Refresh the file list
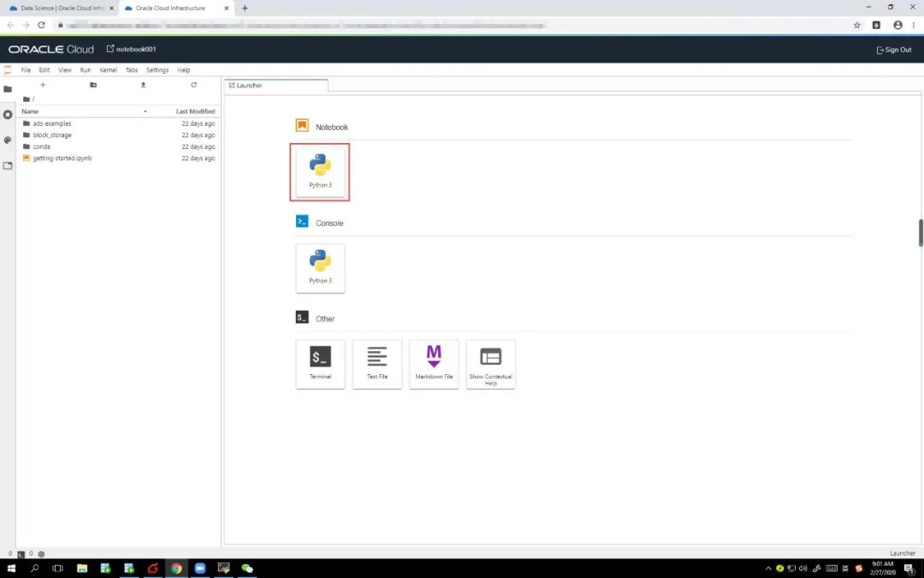Viewport: 924px width, 578px height. point(193,85)
